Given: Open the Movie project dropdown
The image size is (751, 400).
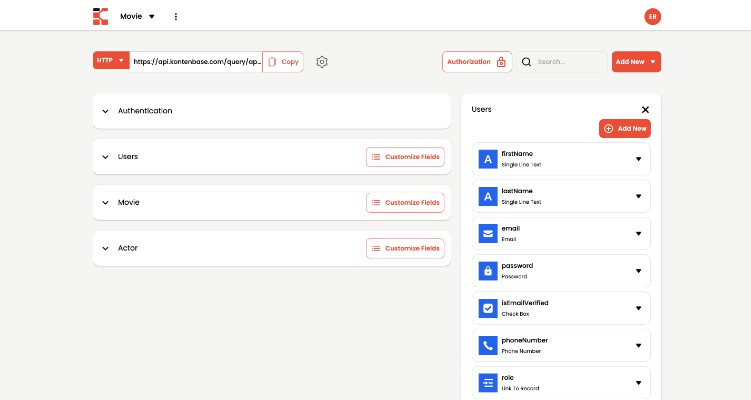Looking at the screenshot, I should pos(138,16).
